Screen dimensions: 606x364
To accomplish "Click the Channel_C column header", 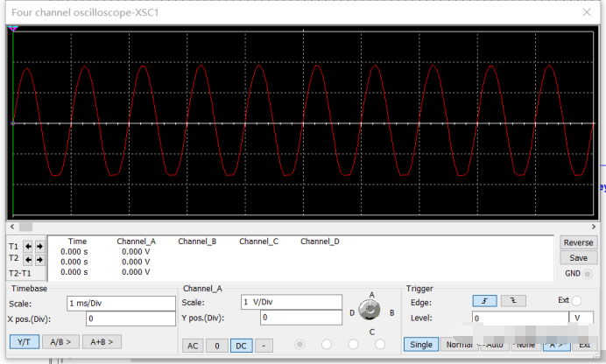I will [x=258, y=241].
